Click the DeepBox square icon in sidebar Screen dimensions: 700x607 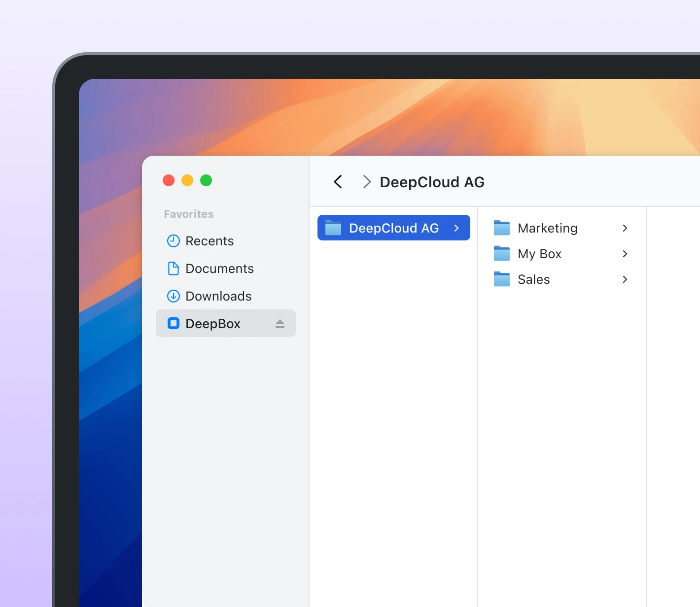[174, 324]
